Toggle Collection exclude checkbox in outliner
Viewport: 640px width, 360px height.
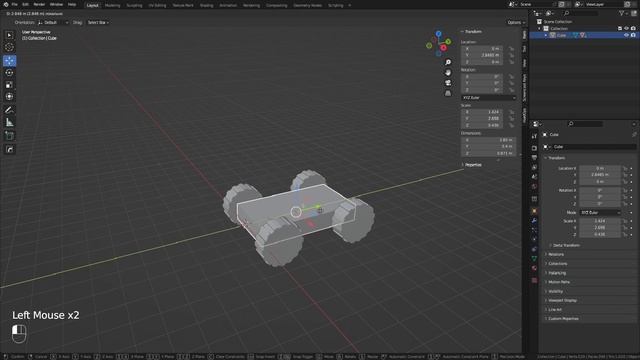[620, 29]
